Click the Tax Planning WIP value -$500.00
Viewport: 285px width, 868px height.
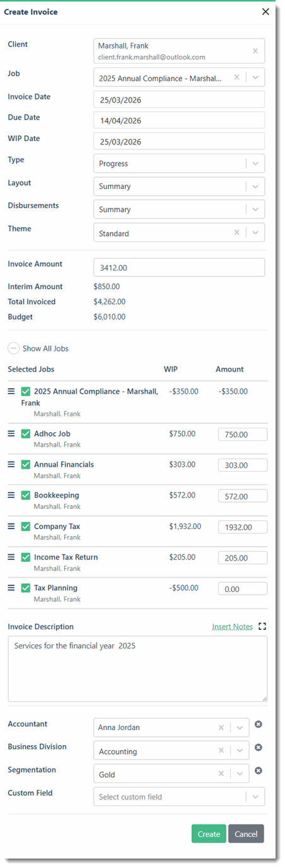[x=184, y=588]
